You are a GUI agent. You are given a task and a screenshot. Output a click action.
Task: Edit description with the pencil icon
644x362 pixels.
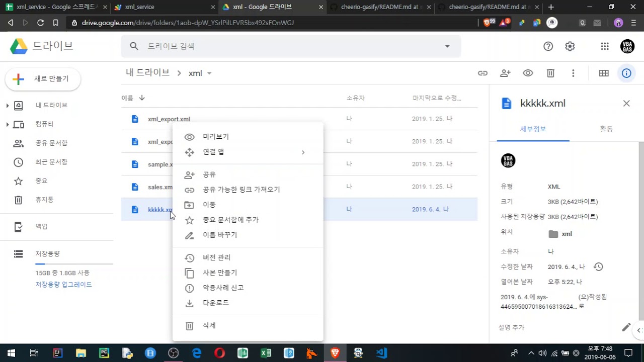(626, 327)
